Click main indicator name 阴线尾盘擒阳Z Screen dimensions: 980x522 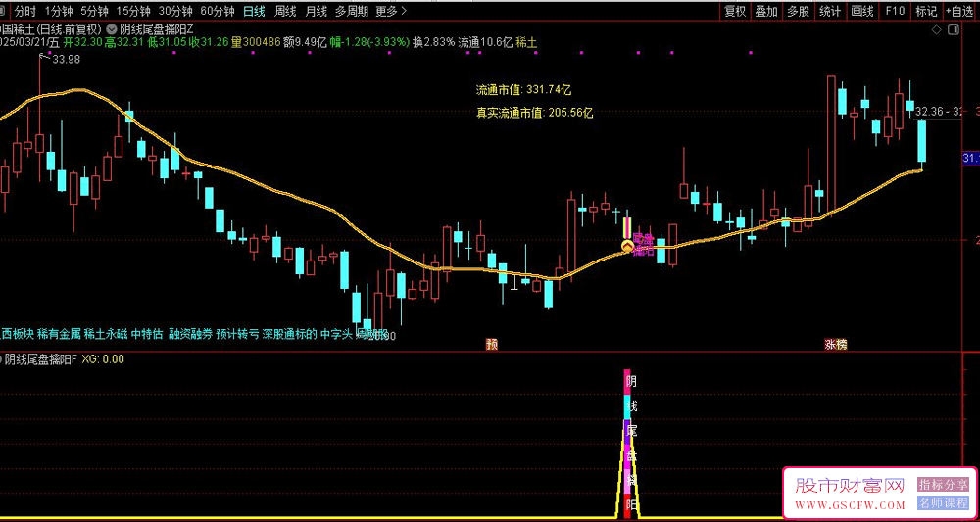(156, 28)
